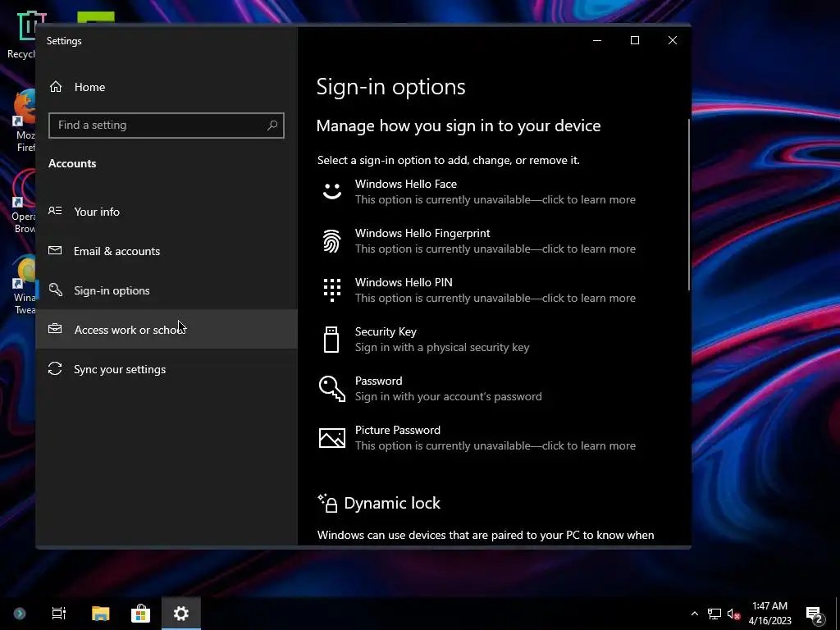Click the Sync circular arrows icon
Image resolution: width=840 pixels, height=630 pixels.
click(55, 368)
